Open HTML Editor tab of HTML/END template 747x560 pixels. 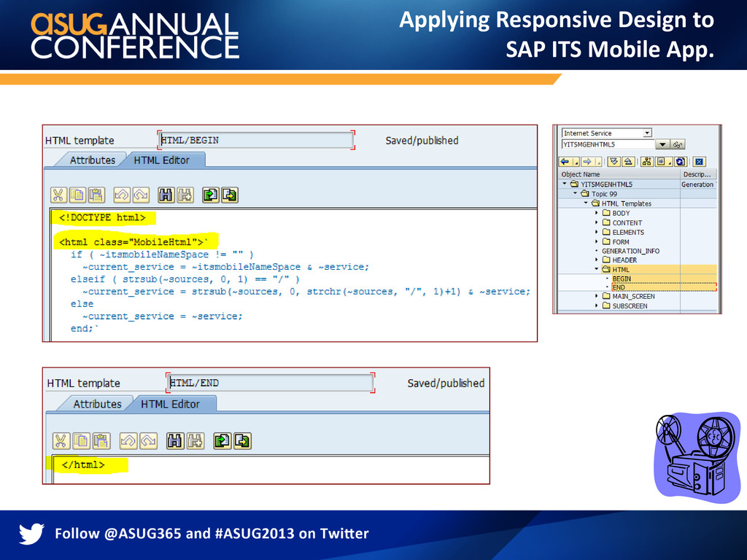coord(170,404)
